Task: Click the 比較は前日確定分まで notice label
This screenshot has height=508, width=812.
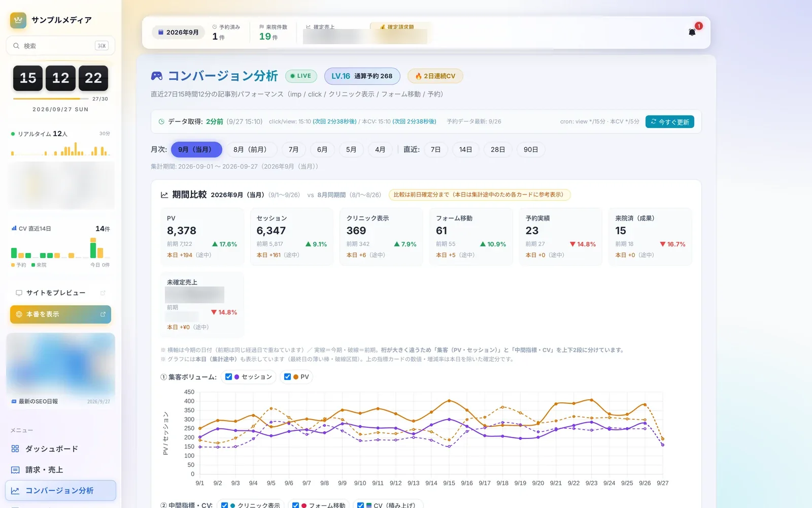Action: click(480, 195)
